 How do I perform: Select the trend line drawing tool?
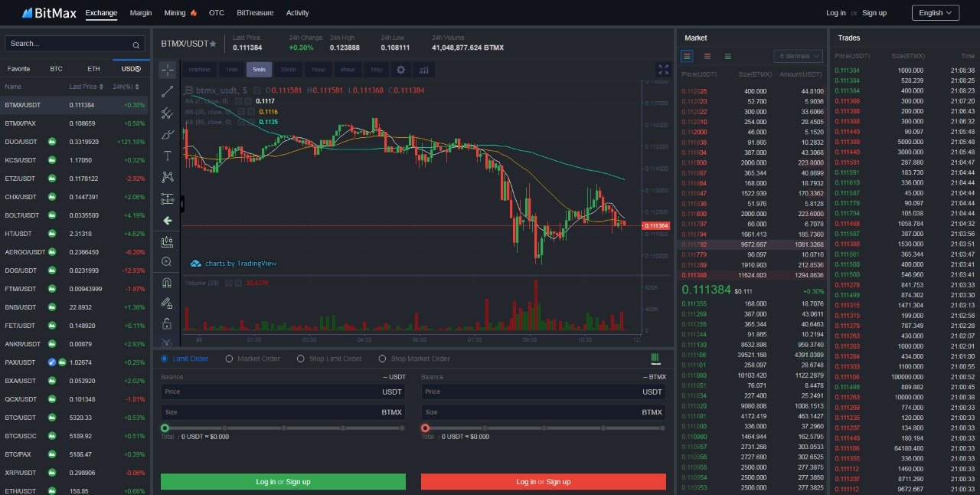(x=168, y=92)
